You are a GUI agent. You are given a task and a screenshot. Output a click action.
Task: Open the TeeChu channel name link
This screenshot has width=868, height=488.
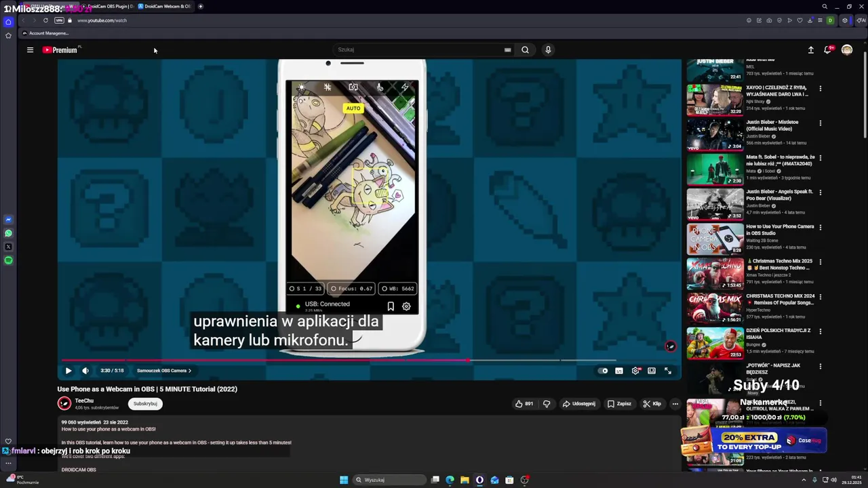click(84, 401)
